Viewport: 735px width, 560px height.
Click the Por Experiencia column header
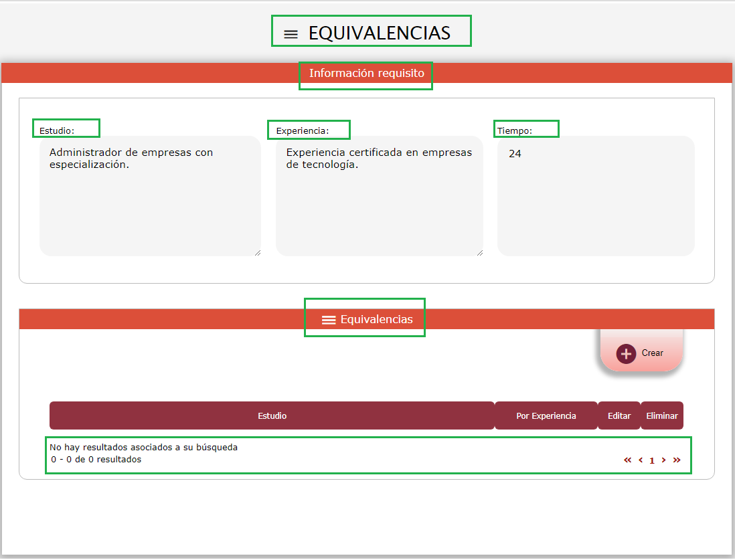[x=546, y=415]
